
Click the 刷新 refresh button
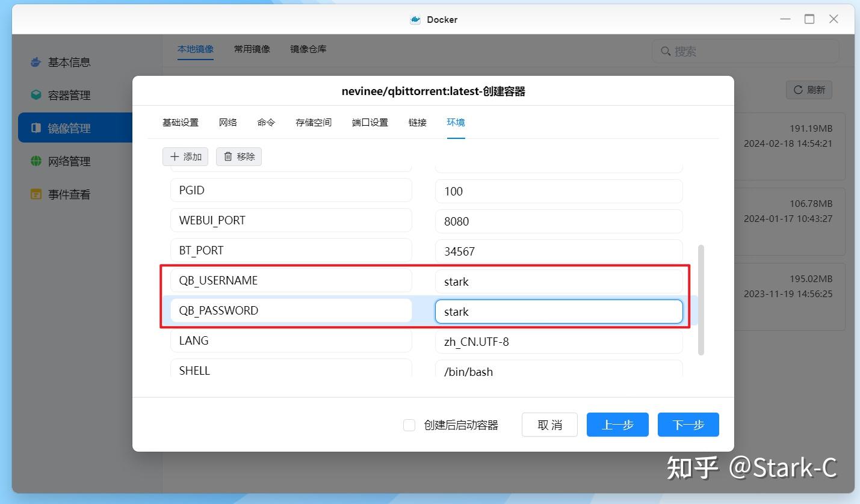[x=808, y=89]
